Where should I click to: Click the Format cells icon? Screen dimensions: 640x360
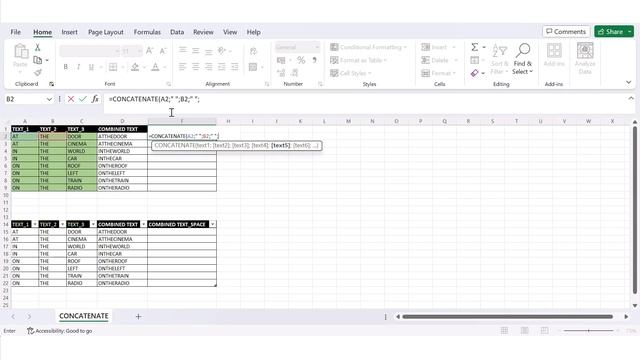coord(425,73)
